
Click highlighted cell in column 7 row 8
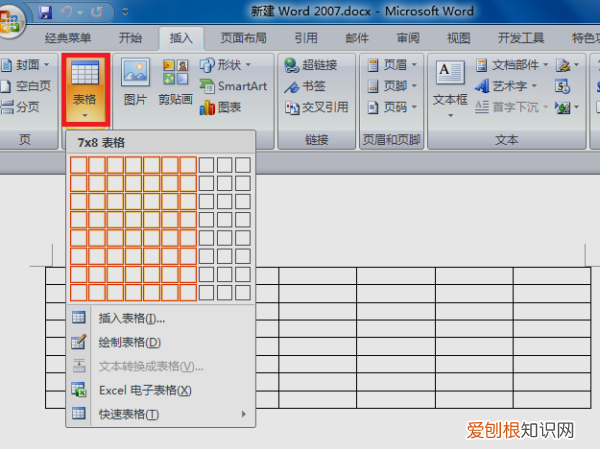[188, 293]
